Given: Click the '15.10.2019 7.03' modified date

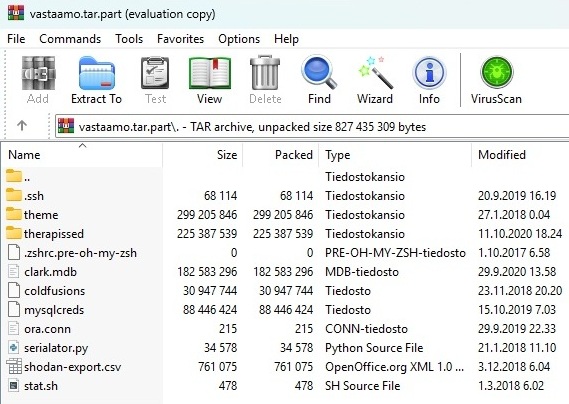Looking at the screenshot, I should tap(517, 310).
